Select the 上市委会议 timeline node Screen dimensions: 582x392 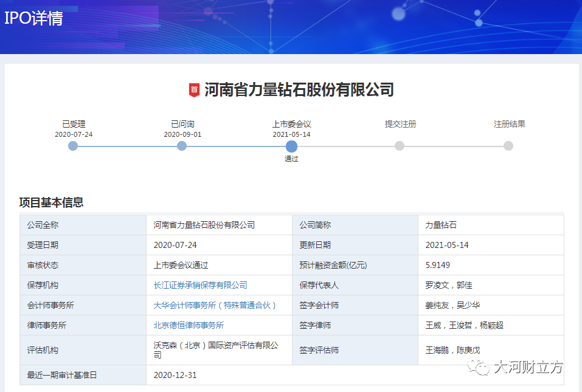[x=291, y=146]
